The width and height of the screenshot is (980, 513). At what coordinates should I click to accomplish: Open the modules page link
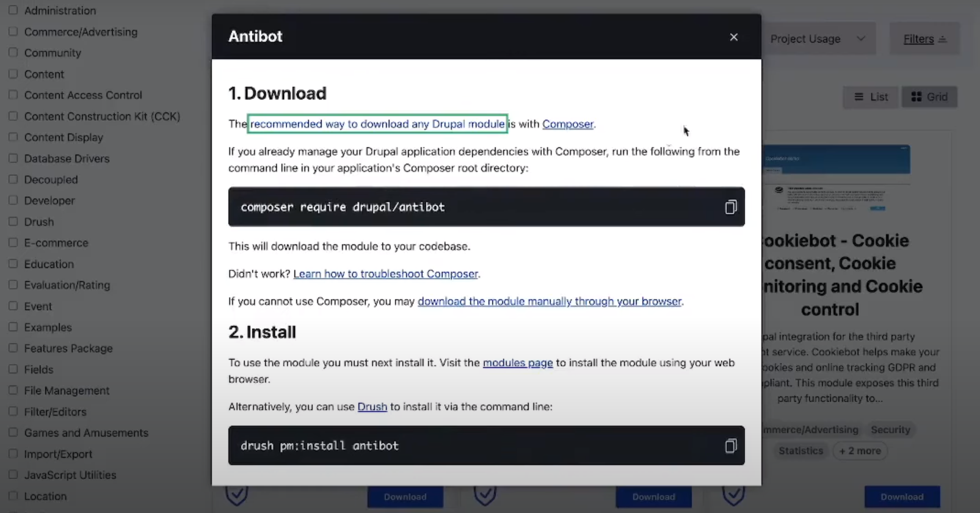pos(518,363)
